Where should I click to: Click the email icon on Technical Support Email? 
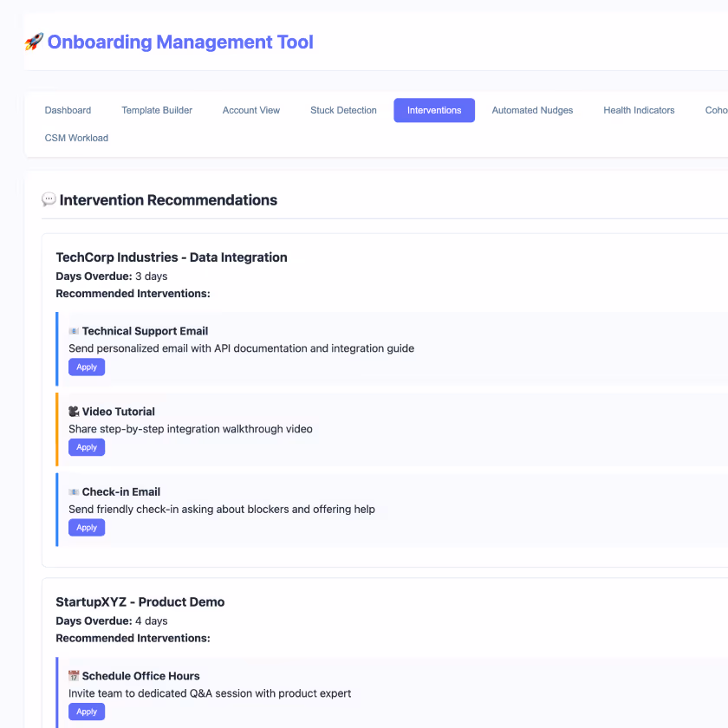[x=75, y=330]
